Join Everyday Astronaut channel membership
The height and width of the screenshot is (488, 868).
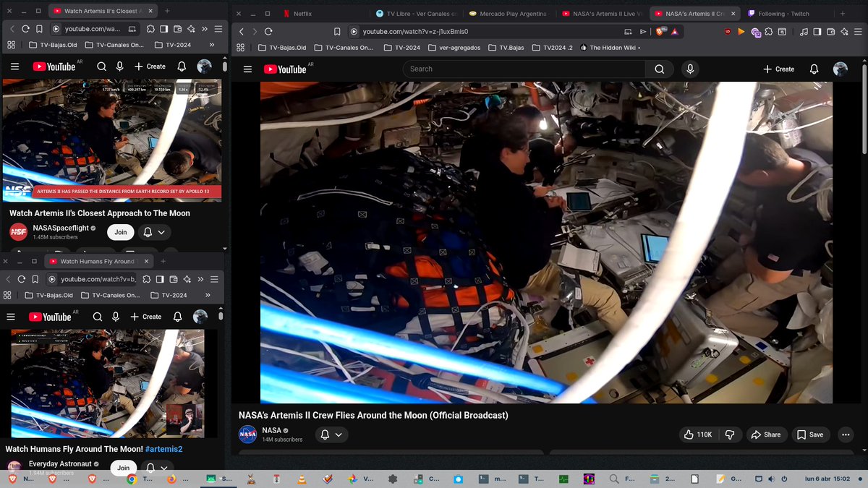(x=124, y=468)
